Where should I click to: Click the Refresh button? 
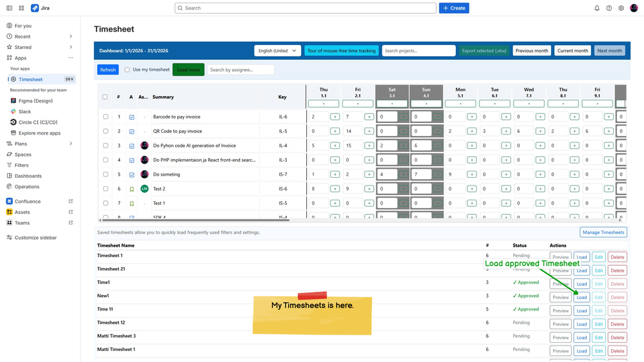coord(108,70)
